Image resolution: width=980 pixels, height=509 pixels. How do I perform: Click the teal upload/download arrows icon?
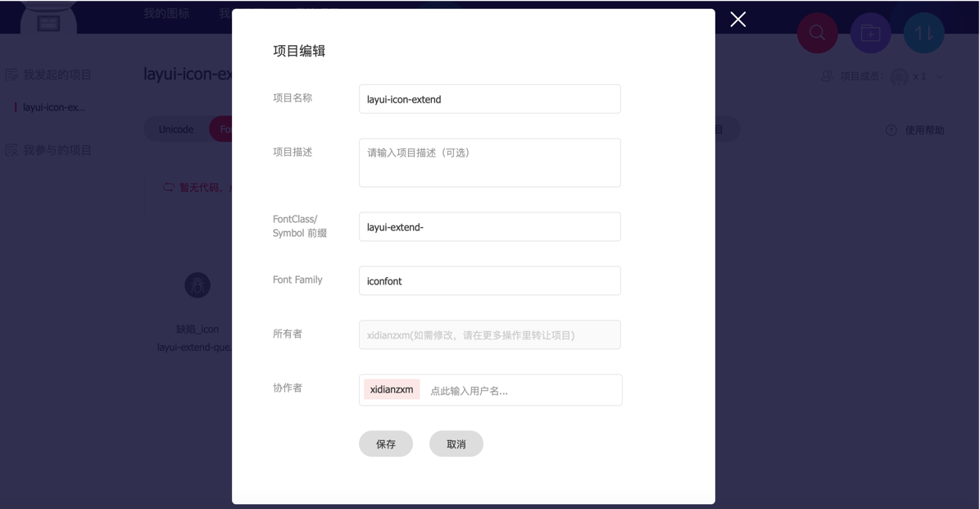point(923,33)
